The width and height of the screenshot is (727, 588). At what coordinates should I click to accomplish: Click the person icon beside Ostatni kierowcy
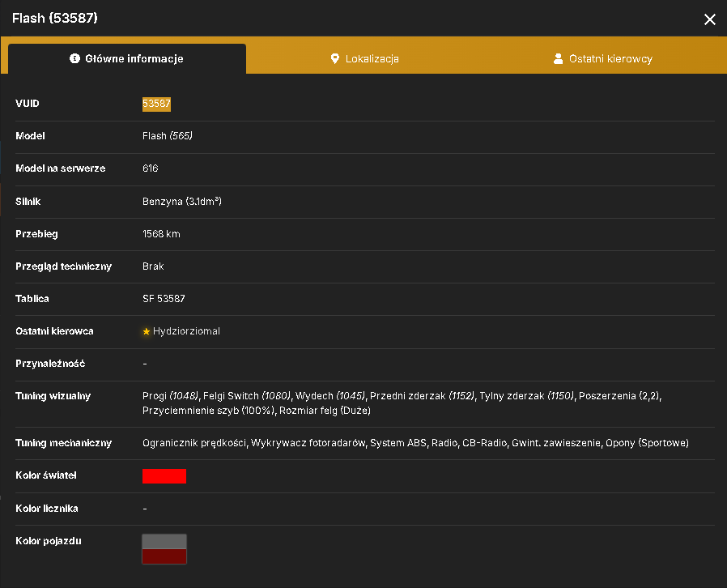[559, 59]
